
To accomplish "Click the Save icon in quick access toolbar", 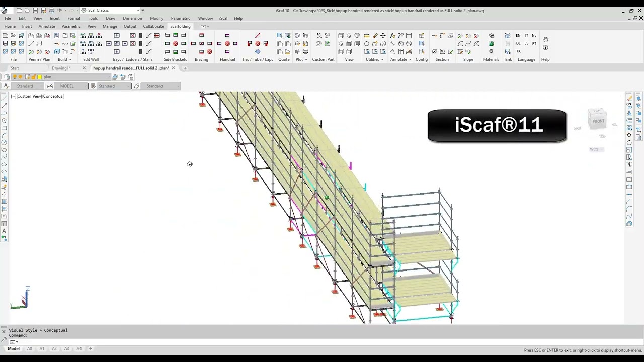I will pyautogui.click(x=35, y=10).
